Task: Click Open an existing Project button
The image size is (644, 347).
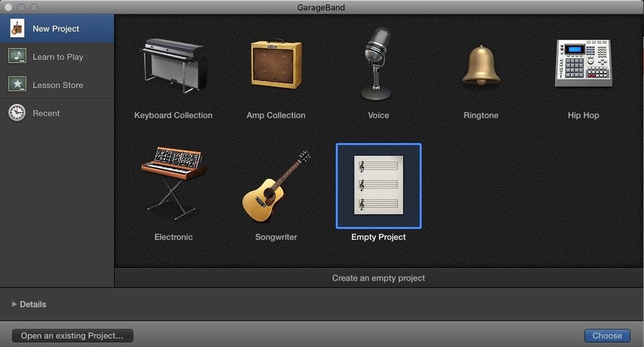Action: tap(73, 336)
